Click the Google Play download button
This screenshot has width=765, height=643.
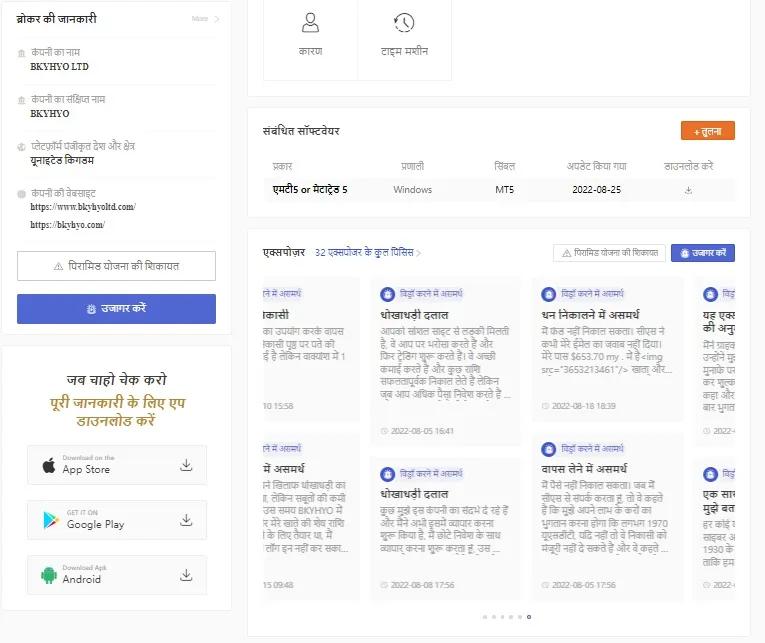(117, 520)
